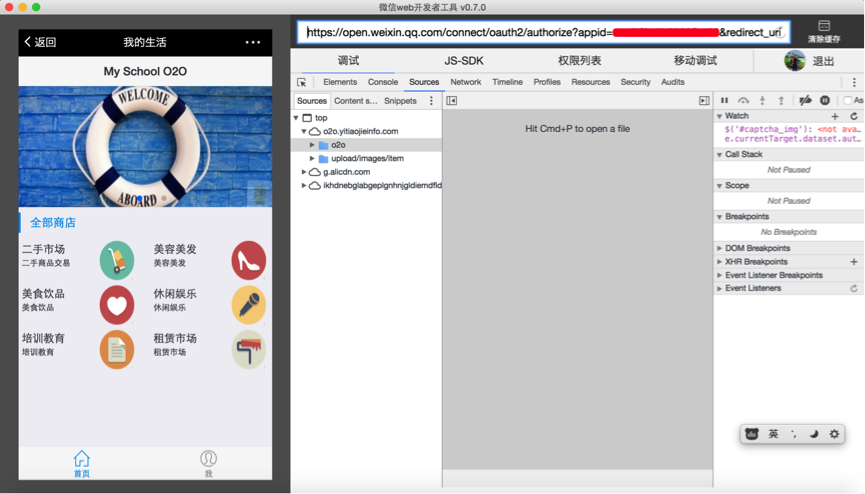Refresh watch expressions icon
The height and width of the screenshot is (494, 865).
point(853,116)
